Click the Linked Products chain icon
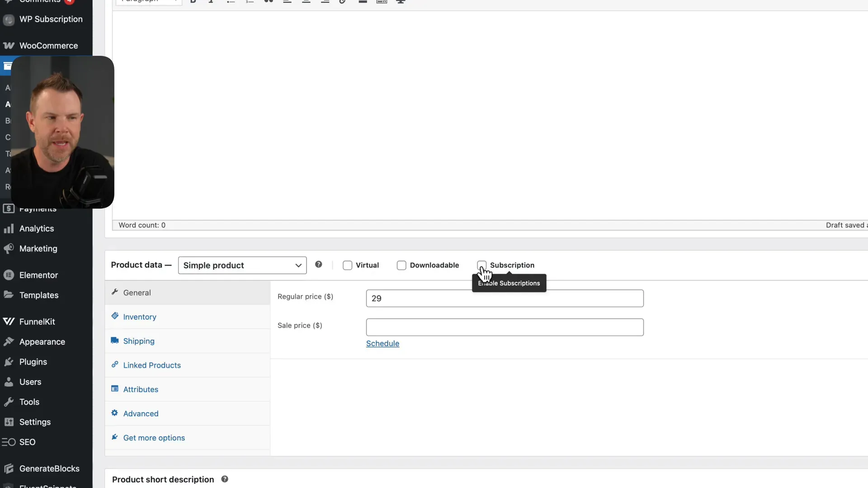This screenshot has height=488, width=868. click(115, 364)
